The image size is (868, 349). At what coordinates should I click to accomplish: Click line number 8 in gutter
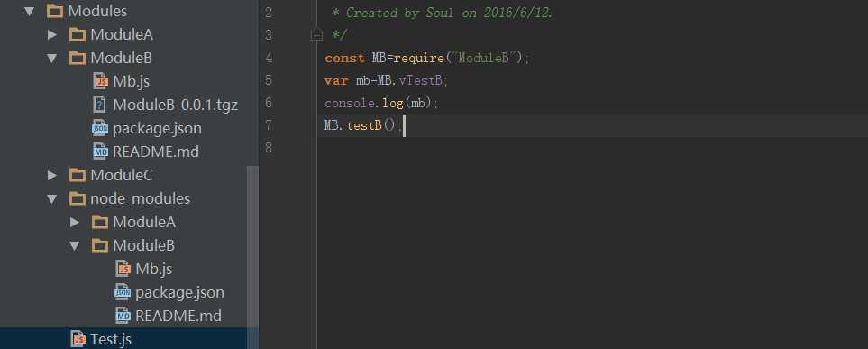click(269, 148)
